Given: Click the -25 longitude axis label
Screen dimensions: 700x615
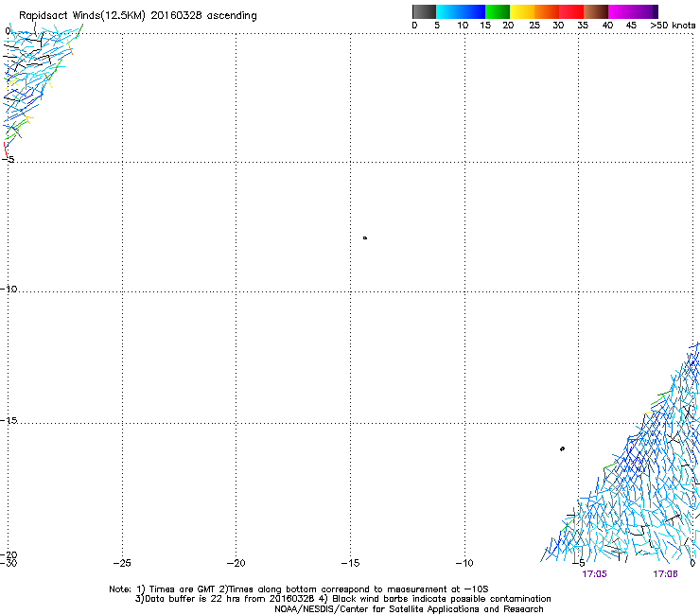Looking at the screenshot, I should (x=122, y=563).
